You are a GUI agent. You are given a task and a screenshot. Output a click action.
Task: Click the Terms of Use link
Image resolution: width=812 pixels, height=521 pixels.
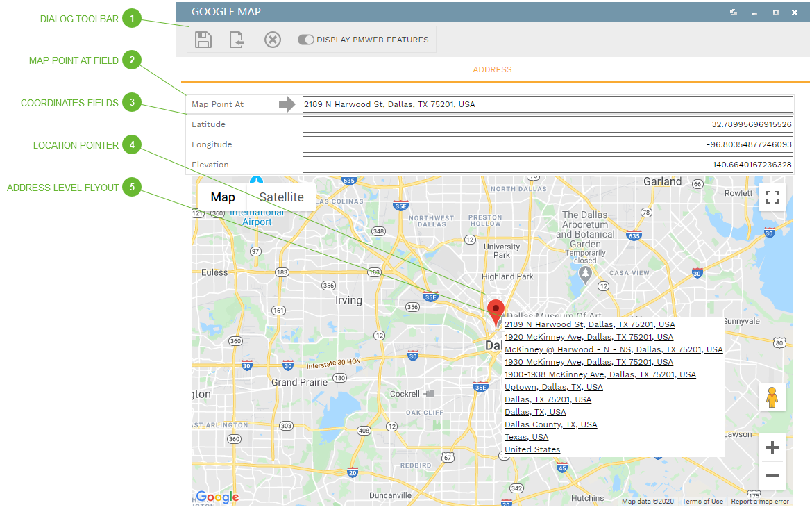(x=702, y=501)
